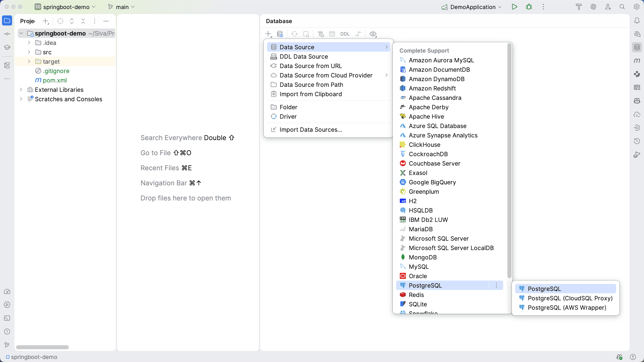The height and width of the screenshot is (362, 644).
Task: Open the IDE settings gear icon
Action: (637, 7)
